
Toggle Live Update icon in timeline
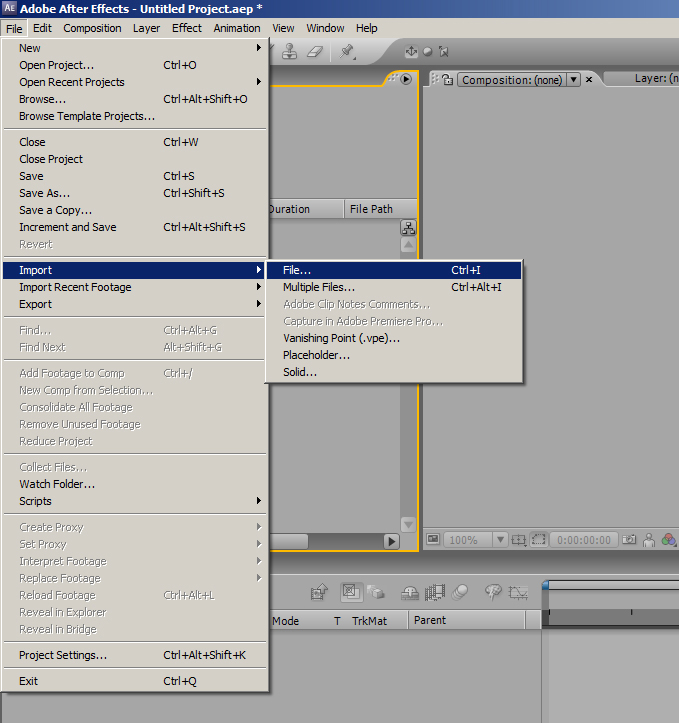click(350, 592)
